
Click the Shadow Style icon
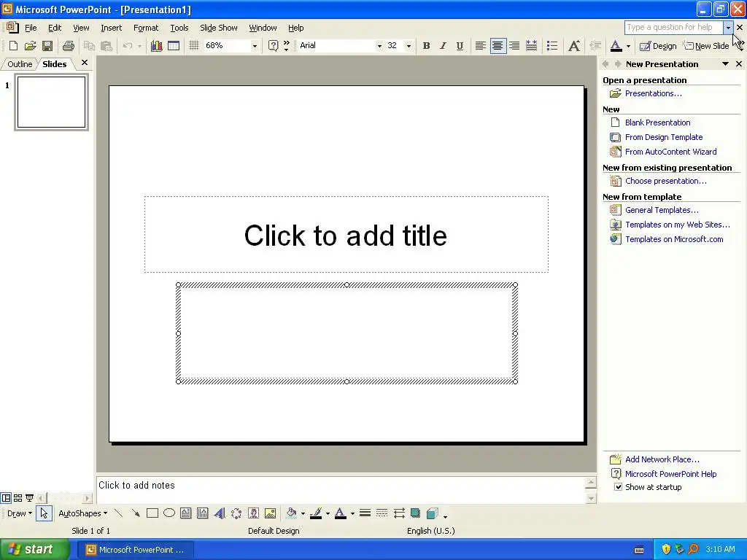415,513
